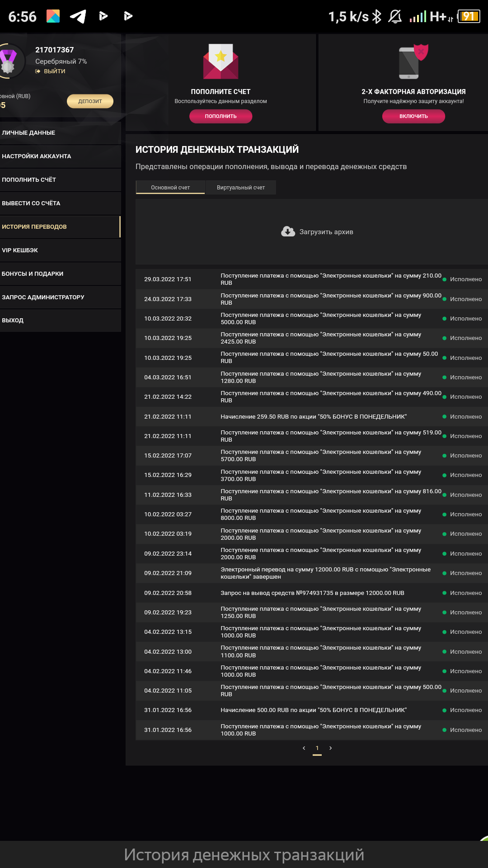
Task: Open VIP КЕШБЭК in sidebar
Action: click(x=60, y=250)
